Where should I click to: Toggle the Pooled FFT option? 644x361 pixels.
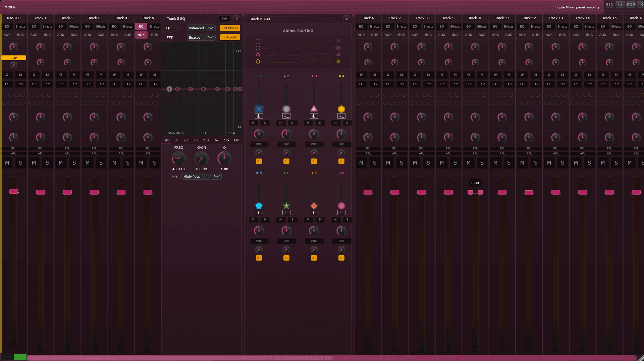click(230, 37)
